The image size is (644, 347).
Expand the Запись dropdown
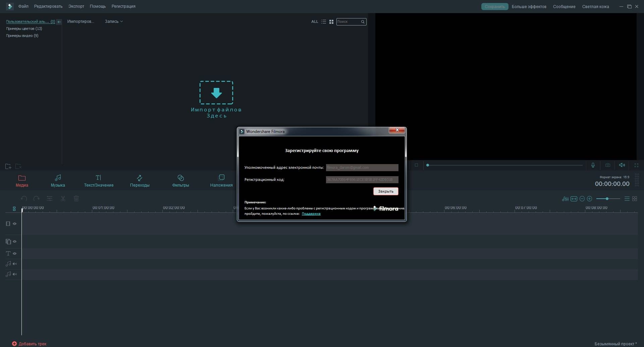coord(114,21)
